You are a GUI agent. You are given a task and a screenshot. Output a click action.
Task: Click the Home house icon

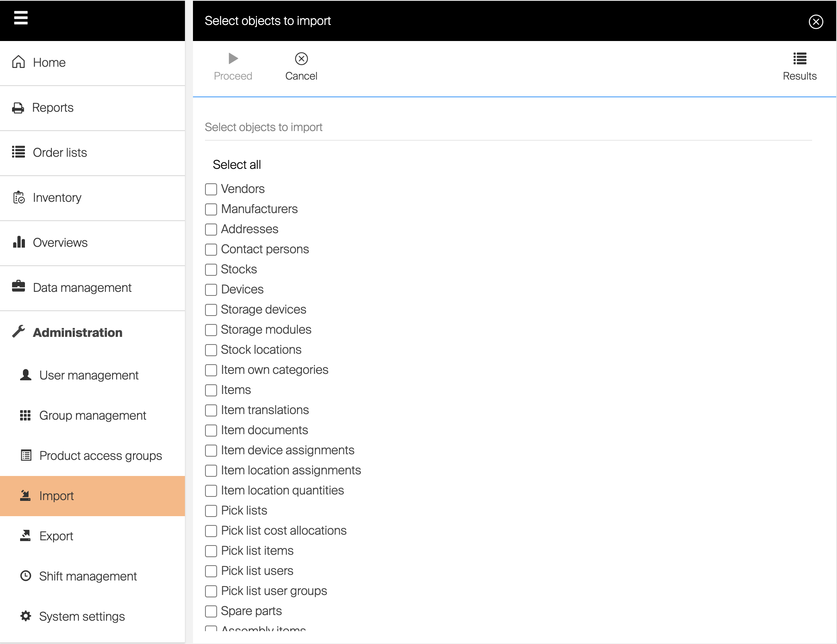point(18,62)
